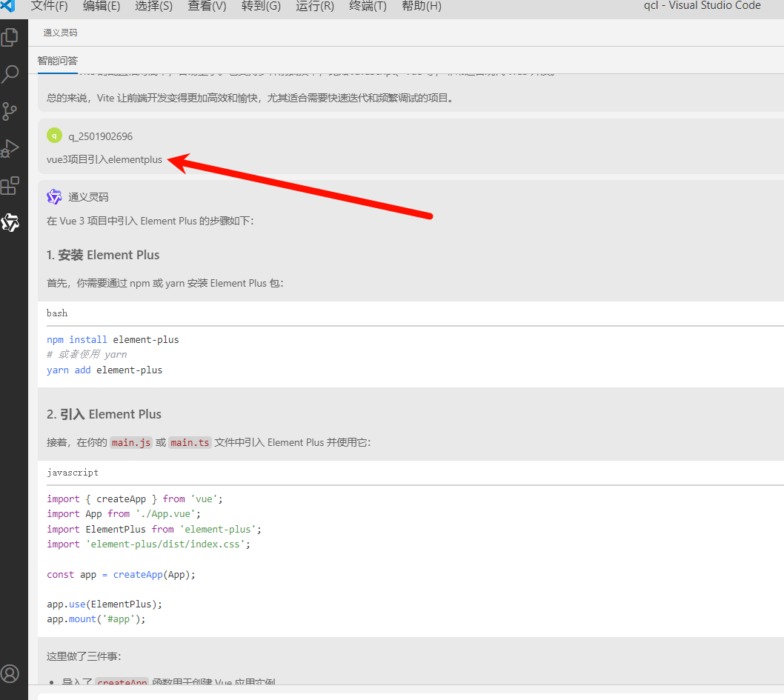Click import ElementPlus from 'element-plus' line
The image size is (784, 700).
coord(154,529)
